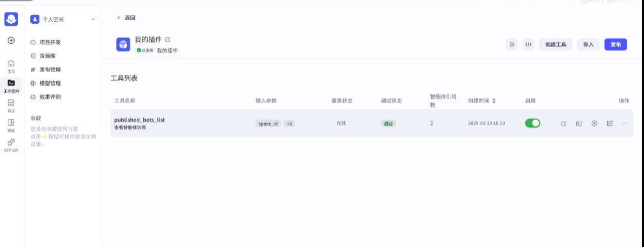The height and width of the screenshot is (247, 644).
Task: Click the +2 parameters tag
Action: [x=290, y=124]
